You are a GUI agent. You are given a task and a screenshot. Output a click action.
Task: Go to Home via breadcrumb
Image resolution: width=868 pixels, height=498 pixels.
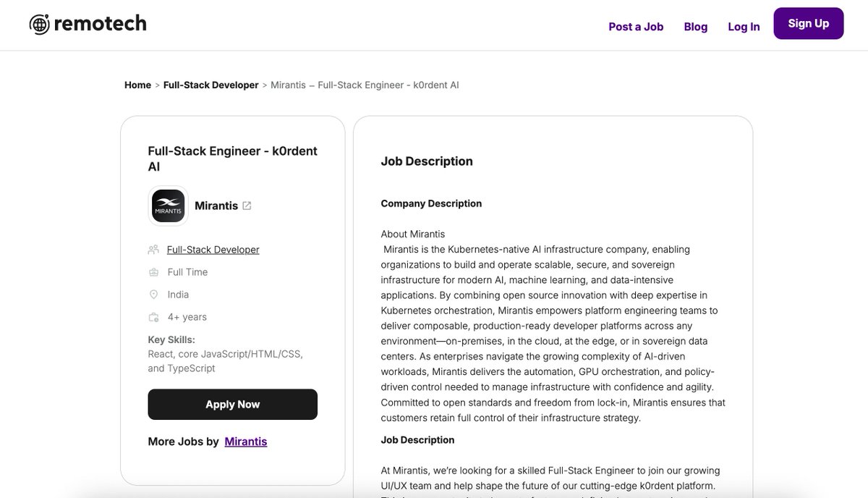137,85
